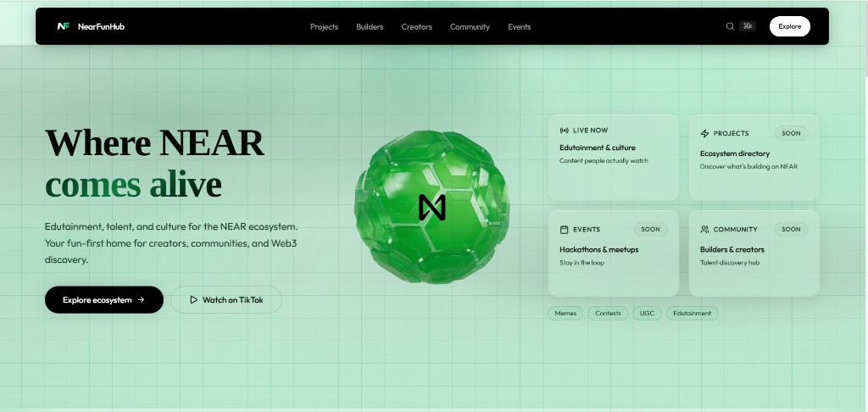Image resolution: width=868 pixels, height=412 pixels.
Task: Click the page scrollbar on the right edge
Action: (x=865, y=39)
